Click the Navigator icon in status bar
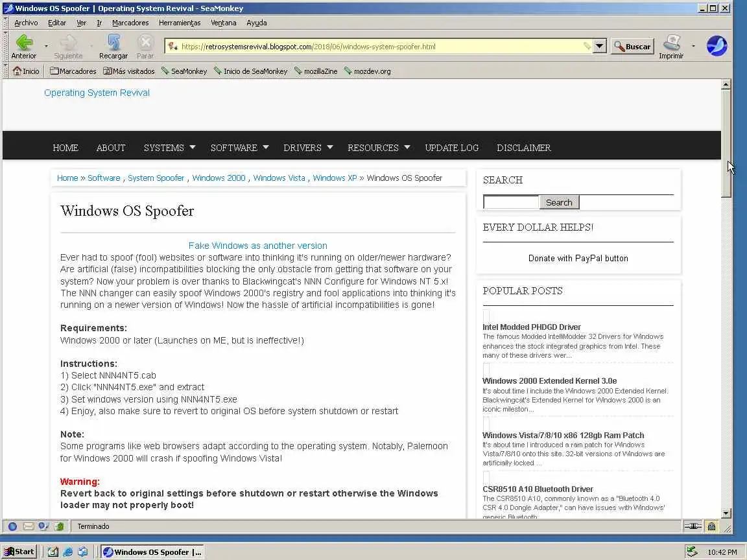Viewport: 747px width, 560px height. pos(13,526)
